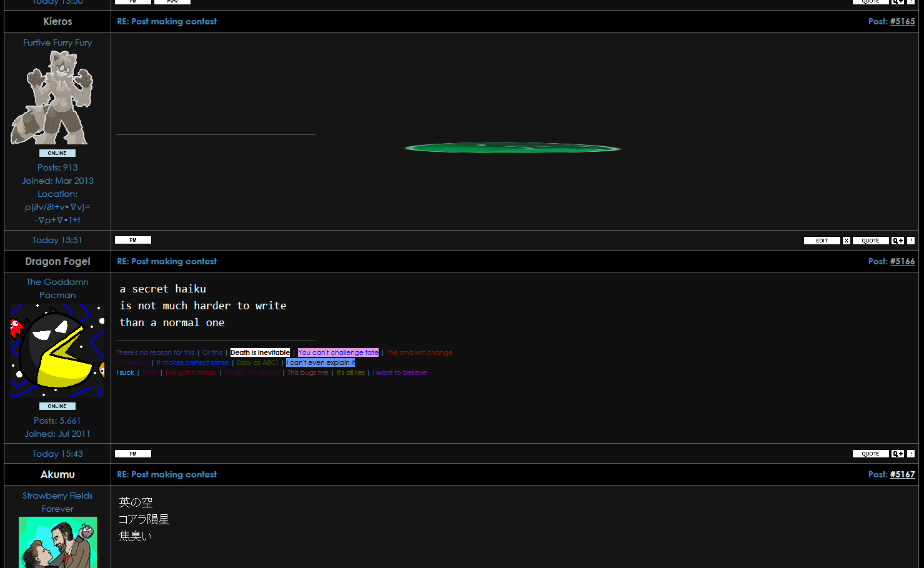924x568 pixels.
Task: Add post #5166 to multi-quote
Action: point(898,454)
